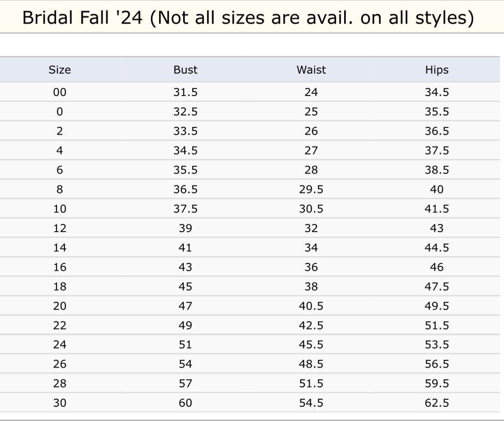
Task: Select size 14 in the Size column
Action: point(59,248)
